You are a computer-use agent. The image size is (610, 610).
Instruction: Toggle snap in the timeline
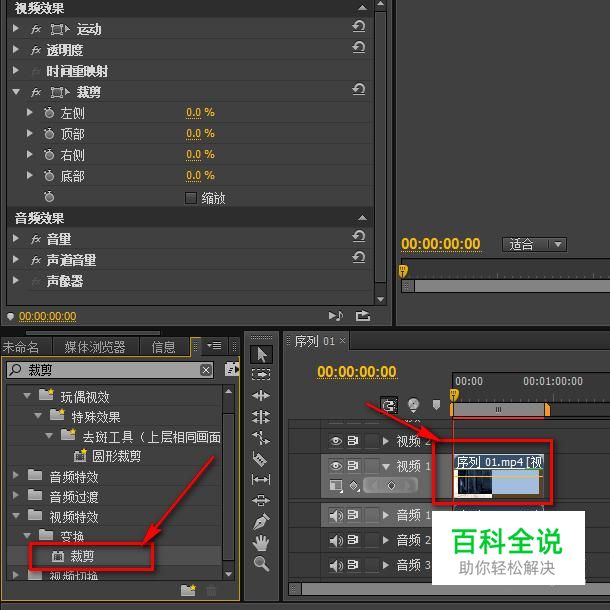pos(389,406)
